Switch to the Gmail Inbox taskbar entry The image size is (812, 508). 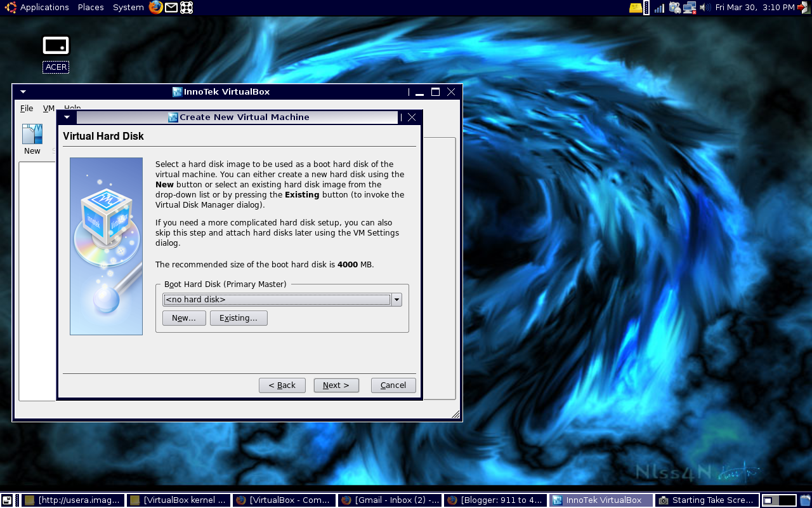click(x=390, y=500)
